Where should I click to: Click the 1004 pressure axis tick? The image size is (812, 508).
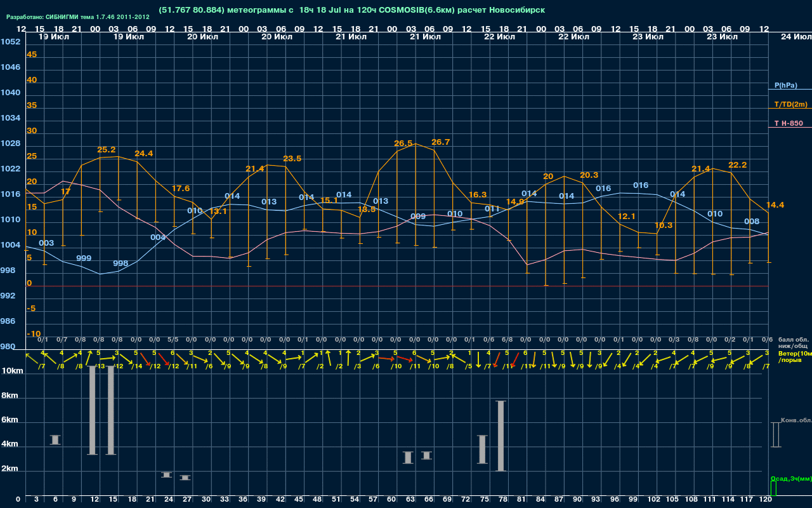[10, 245]
